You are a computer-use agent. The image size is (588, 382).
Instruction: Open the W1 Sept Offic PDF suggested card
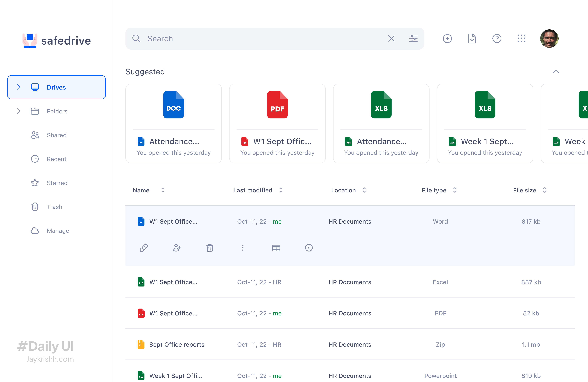click(x=277, y=124)
